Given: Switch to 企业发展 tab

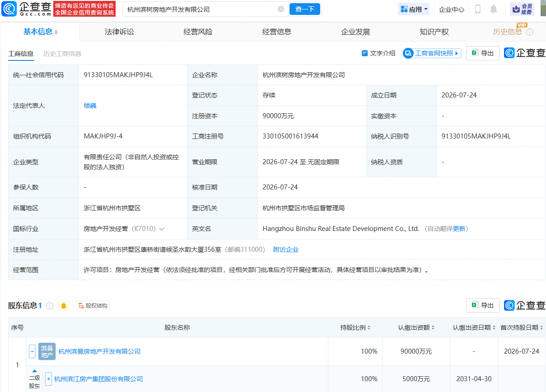Looking at the screenshot, I should pyautogui.click(x=355, y=32).
